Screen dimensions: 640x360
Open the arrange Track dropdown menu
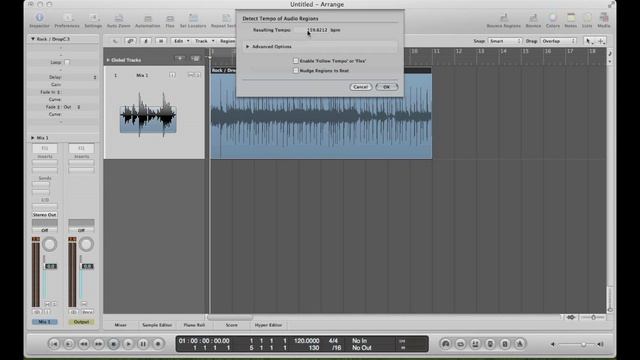click(204, 41)
